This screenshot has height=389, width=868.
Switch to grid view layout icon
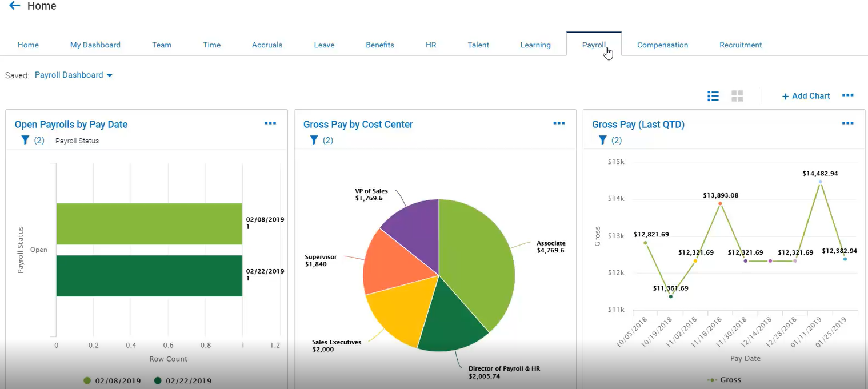click(737, 96)
